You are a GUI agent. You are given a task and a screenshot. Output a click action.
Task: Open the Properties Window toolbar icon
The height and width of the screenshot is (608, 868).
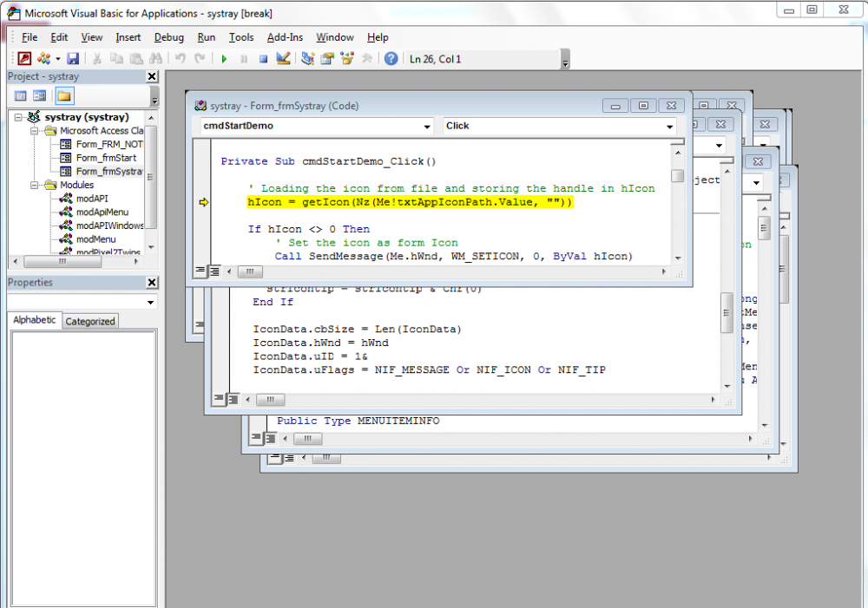[327, 59]
